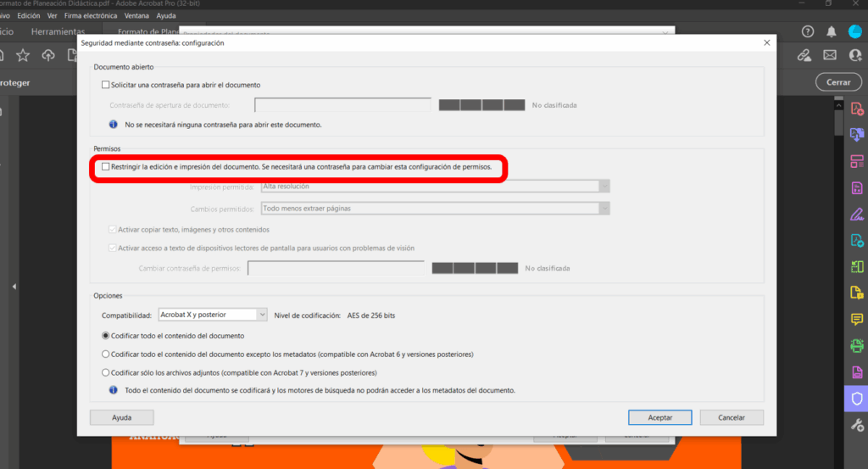The height and width of the screenshot is (469, 868).
Task: Open the 'Firma electrónica' menu
Action: click(92, 16)
